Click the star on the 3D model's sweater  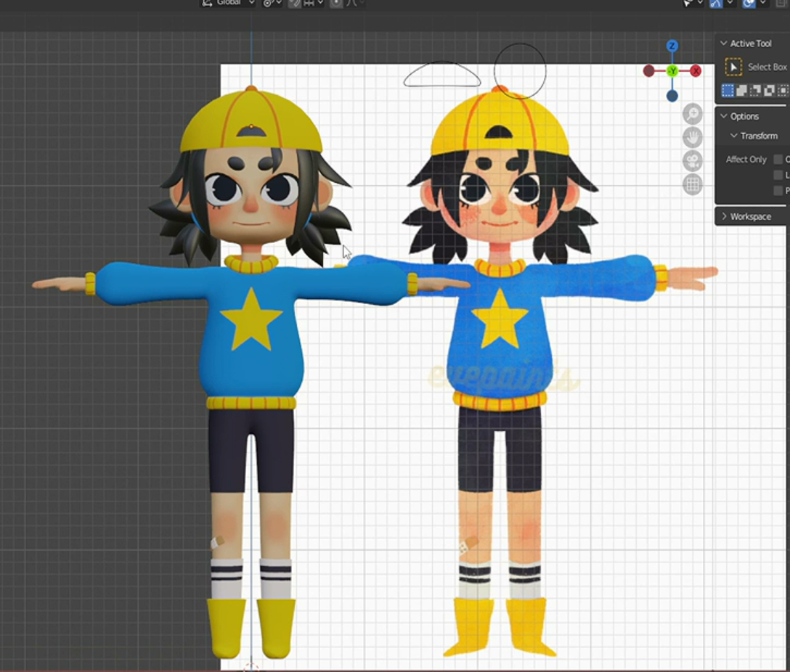coord(251,319)
